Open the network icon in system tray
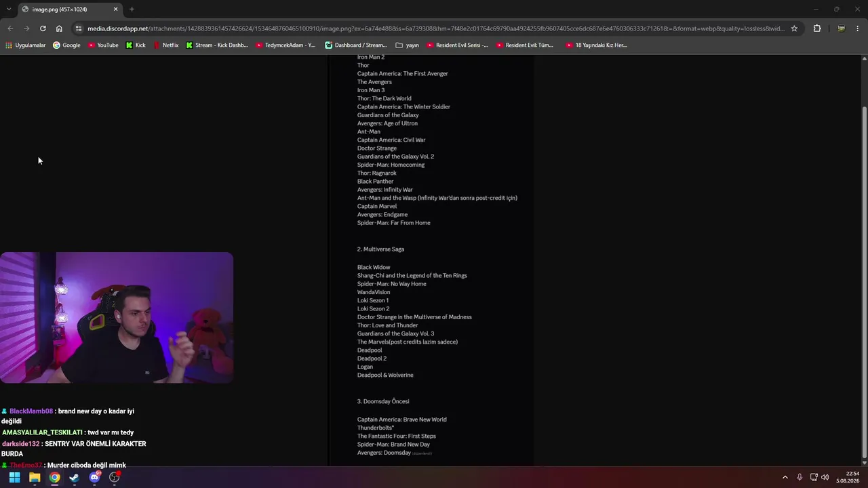Viewport: 868px width, 488px height. tap(814, 477)
